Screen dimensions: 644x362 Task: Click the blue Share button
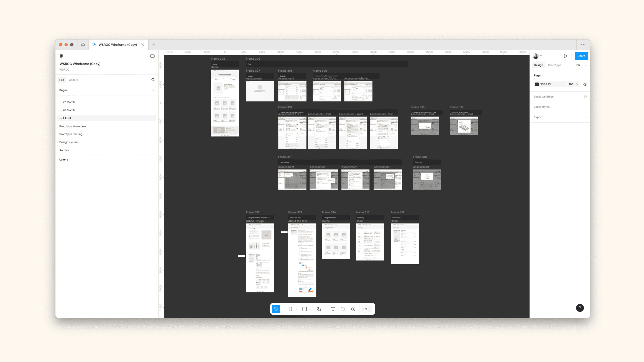click(581, 56)
